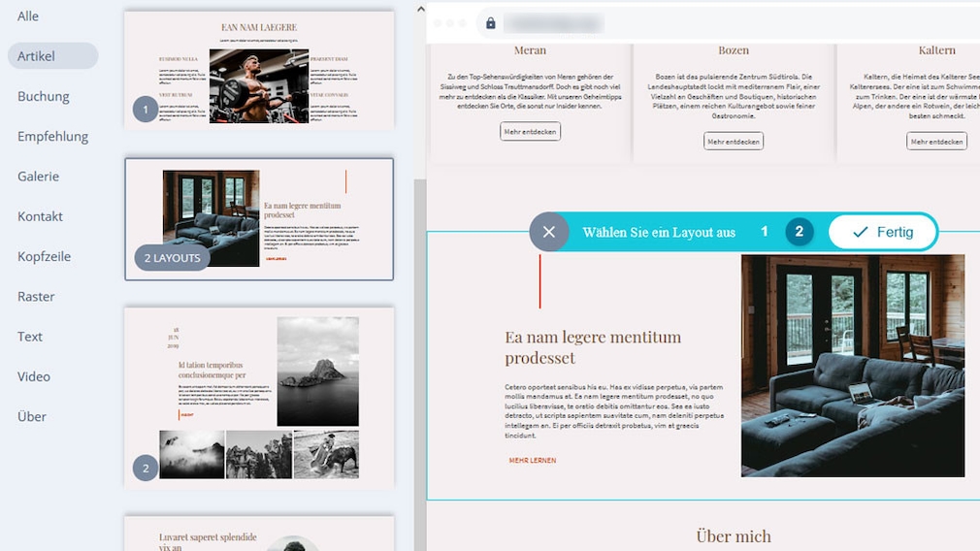980x551 pixels.
Task: Switch to the Kopfzeile category
Action: tap(44, 256)
